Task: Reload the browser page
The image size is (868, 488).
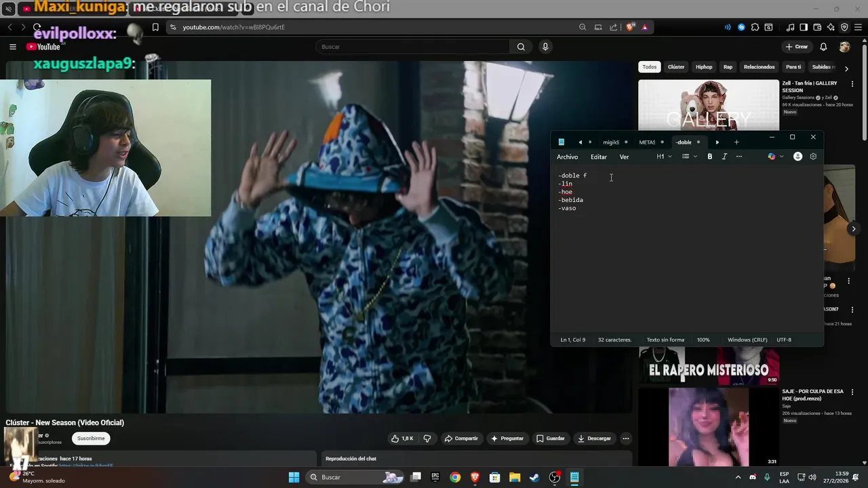Action: coord(37,27)
